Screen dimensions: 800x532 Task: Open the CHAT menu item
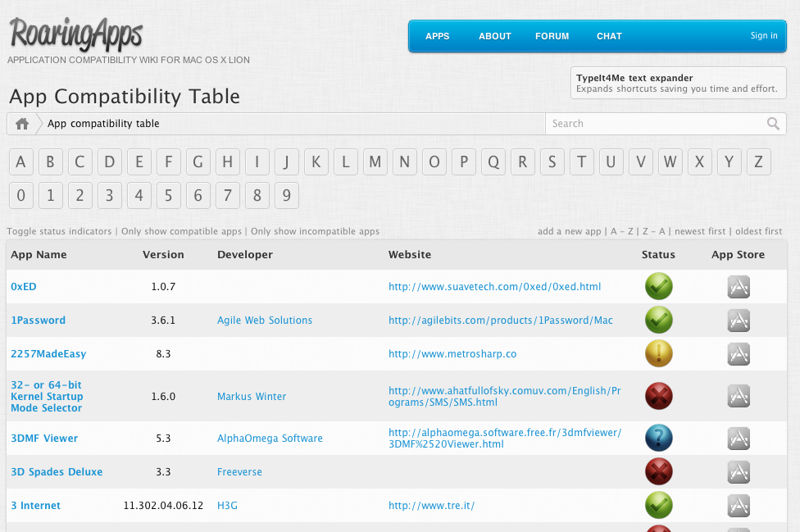point(609,36)
